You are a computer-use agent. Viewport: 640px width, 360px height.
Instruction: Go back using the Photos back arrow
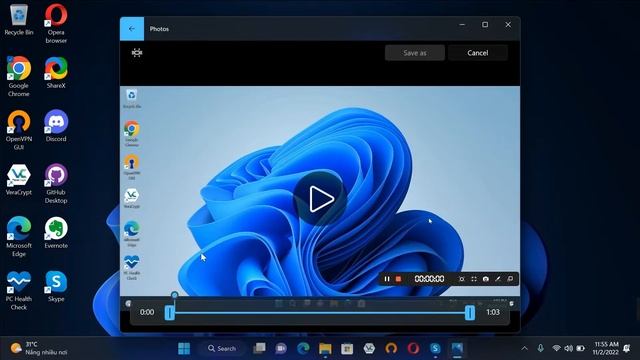pyautogui.click(x=132, y=29)
